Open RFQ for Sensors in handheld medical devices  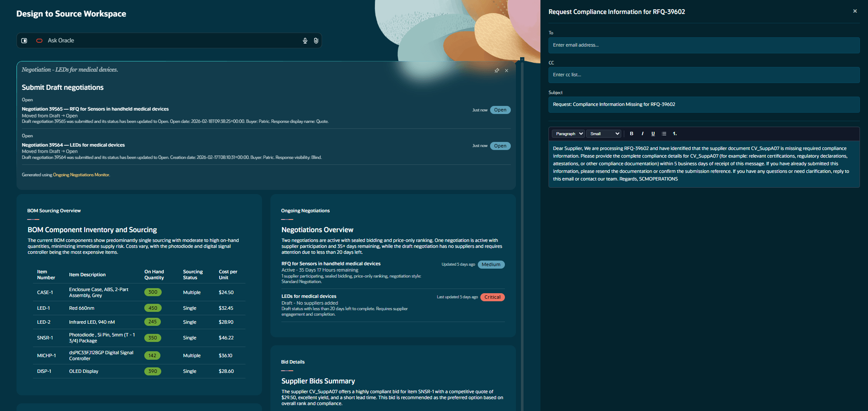point(331,264)
